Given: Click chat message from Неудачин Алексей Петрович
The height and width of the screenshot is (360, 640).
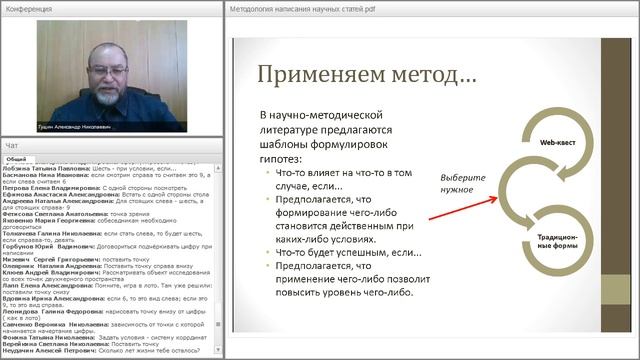Looking at the screenshot, I should [x=101, y=351].
